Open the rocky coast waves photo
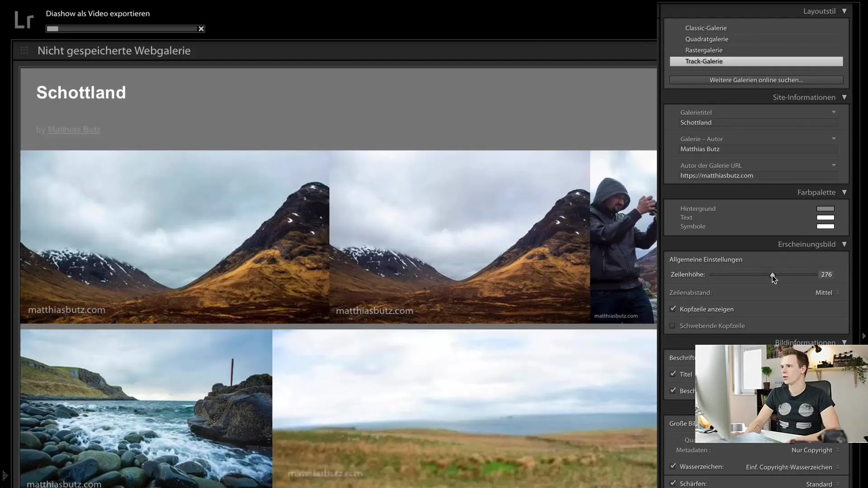 146,409
